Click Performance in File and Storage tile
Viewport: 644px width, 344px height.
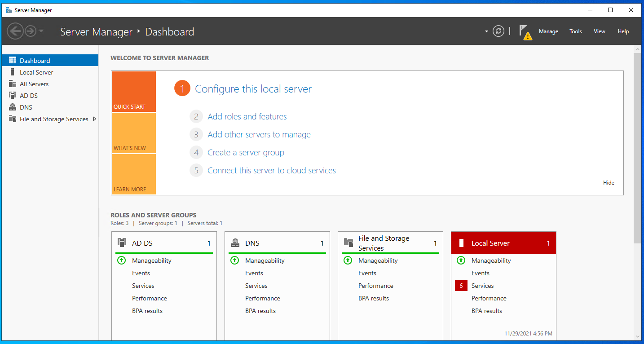(376, 286)
